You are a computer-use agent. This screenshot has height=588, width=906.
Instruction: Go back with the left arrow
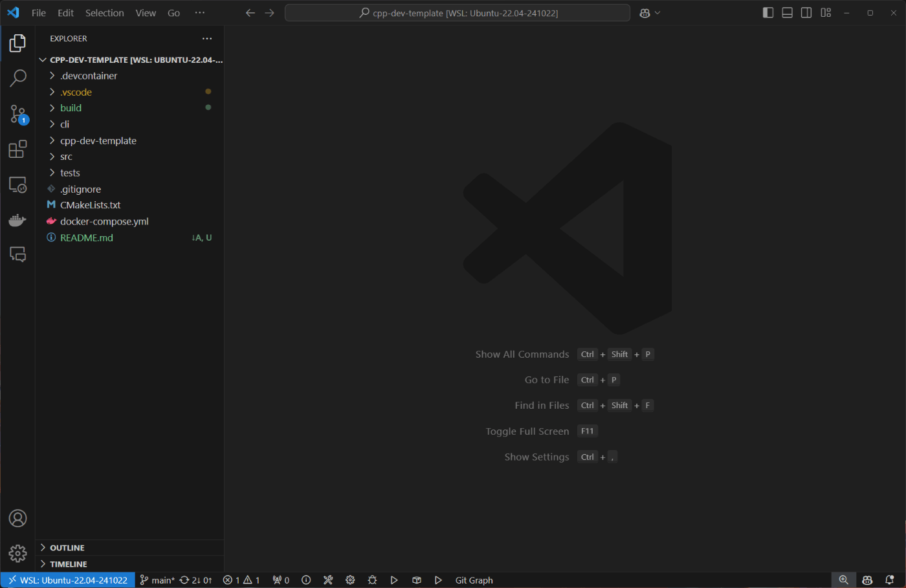250,13
